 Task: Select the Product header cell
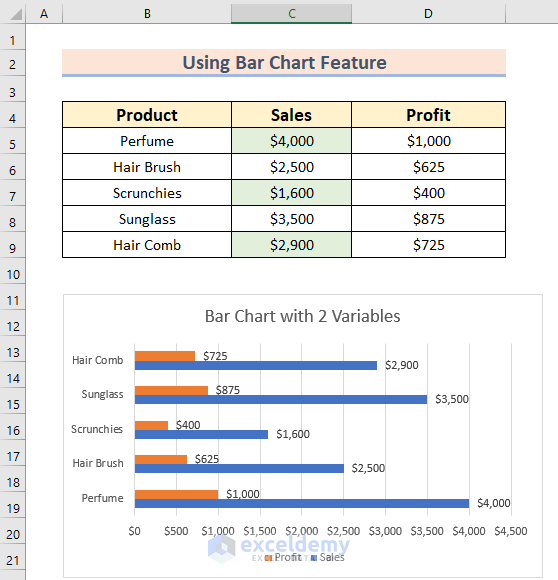pos(147,115)
